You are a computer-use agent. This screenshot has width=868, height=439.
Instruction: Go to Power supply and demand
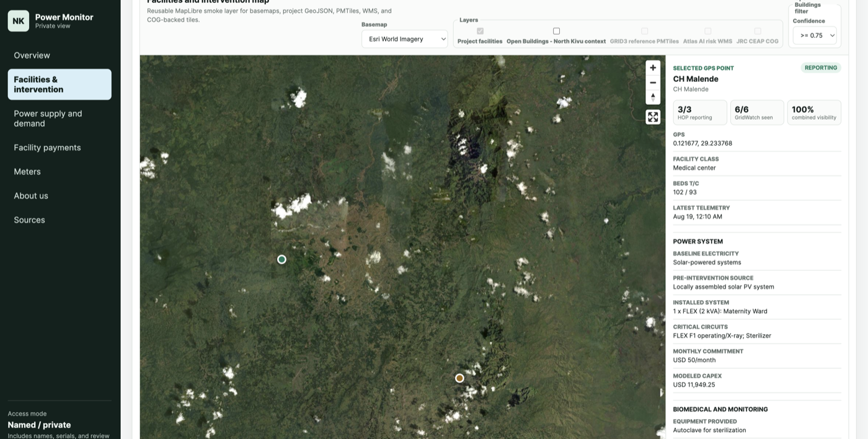point(60,118)
